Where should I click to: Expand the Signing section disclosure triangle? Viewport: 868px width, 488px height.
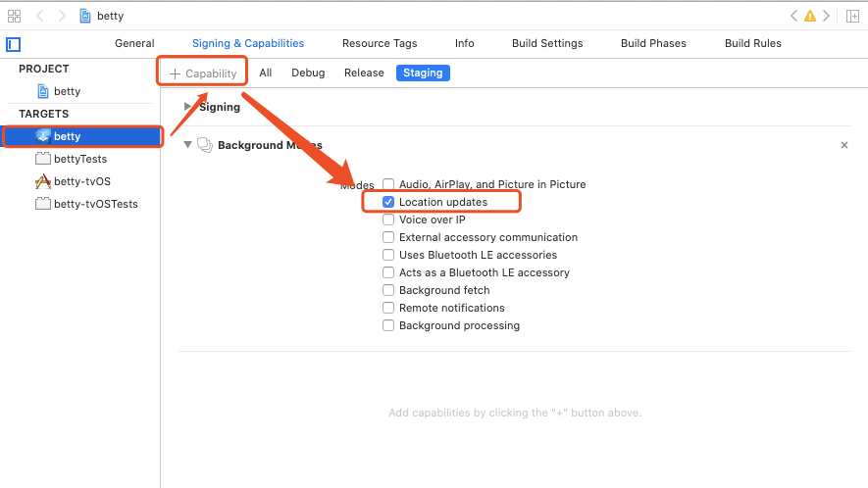(188, 107)
